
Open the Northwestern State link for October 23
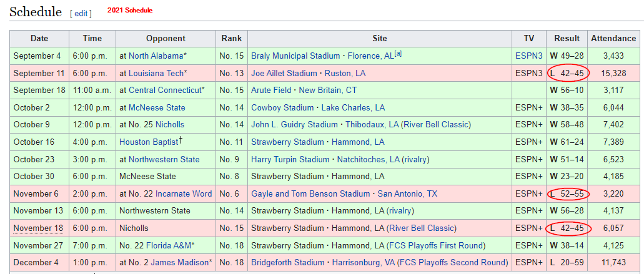coord(164,160)
